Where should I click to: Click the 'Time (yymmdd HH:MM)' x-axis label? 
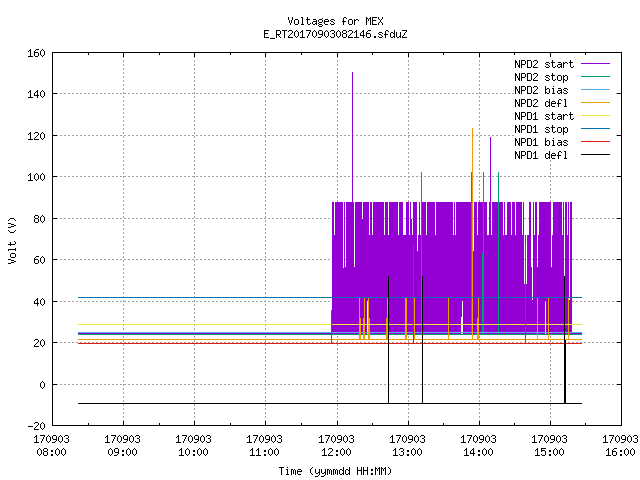pos(335,471)
